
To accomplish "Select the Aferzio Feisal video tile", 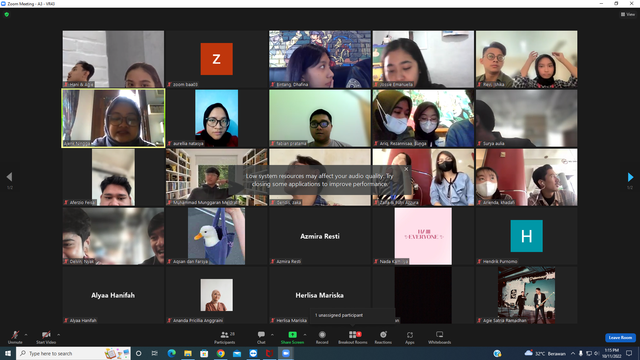I will pyautogui.click(x=113, y=177).
